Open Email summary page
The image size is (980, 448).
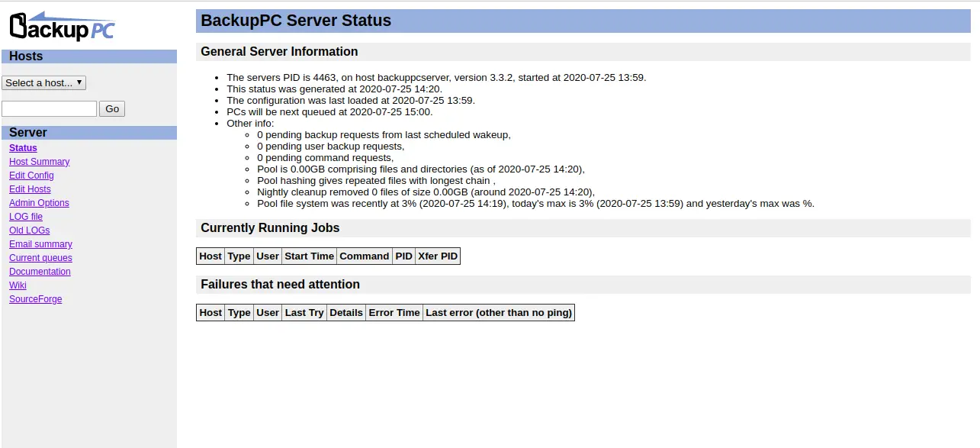40,244
